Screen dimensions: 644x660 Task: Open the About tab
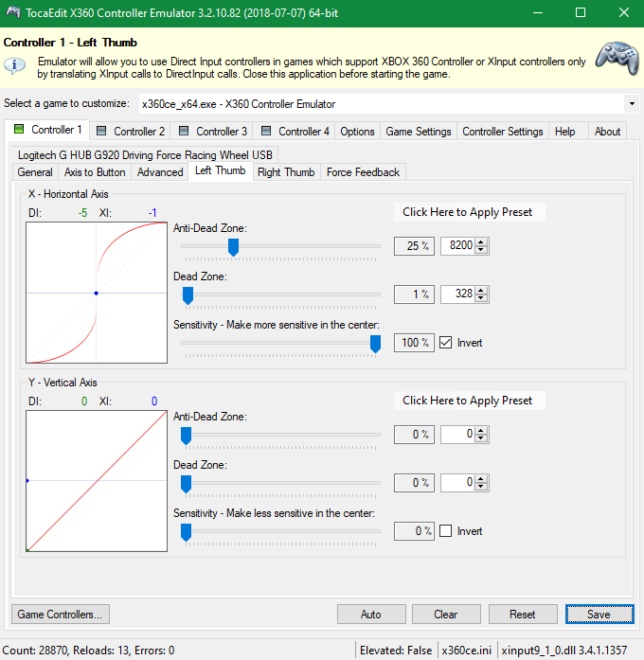(607, 131)
